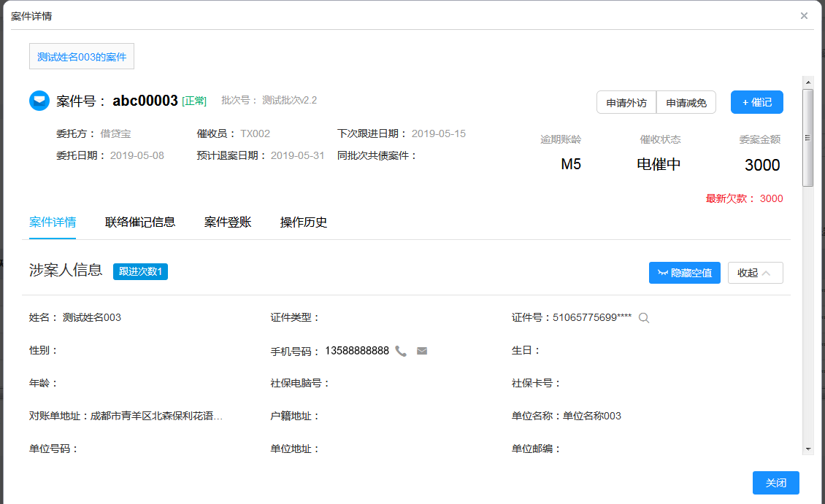Select the 案件详情 tab
Screen dimensions: 825x504
[53, 222]
